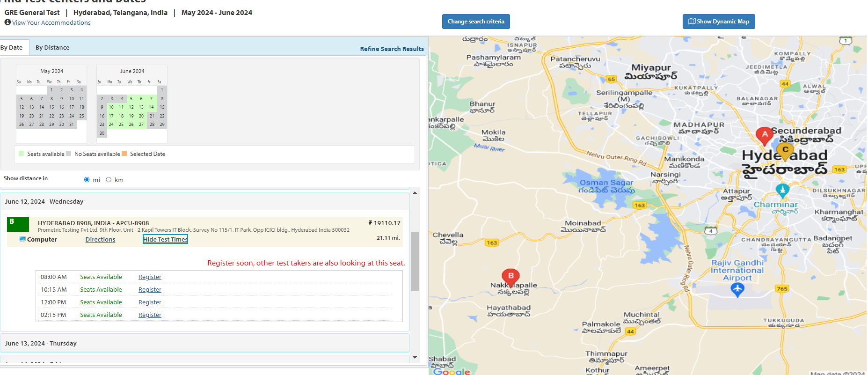Click the No Seats available gray legend swatch
This screenshot has width=868, height=375.
pos(69,154)
